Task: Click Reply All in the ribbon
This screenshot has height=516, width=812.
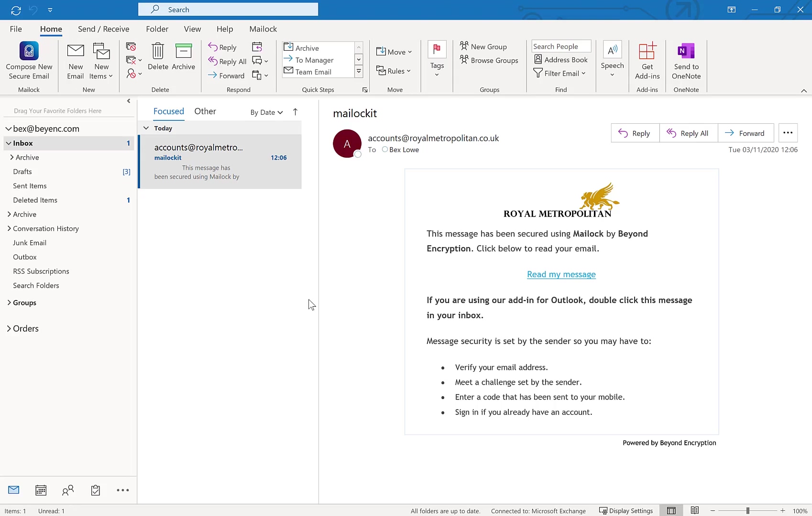Action: (227, 61)
